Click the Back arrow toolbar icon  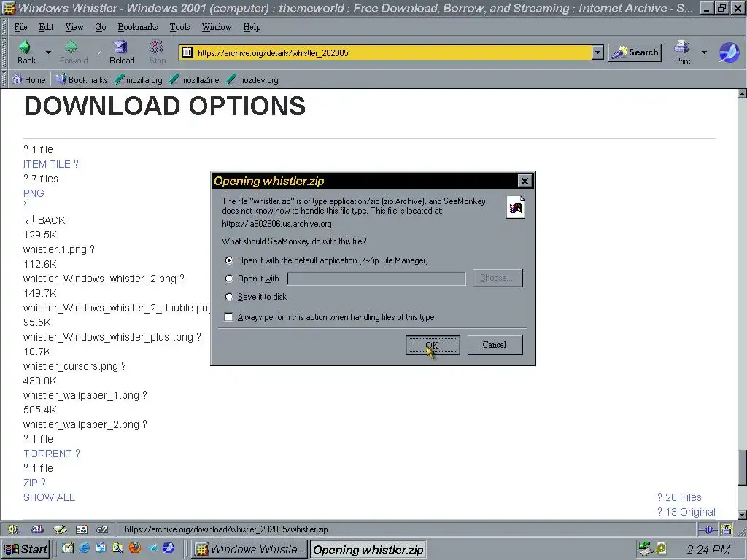(26, 47)
